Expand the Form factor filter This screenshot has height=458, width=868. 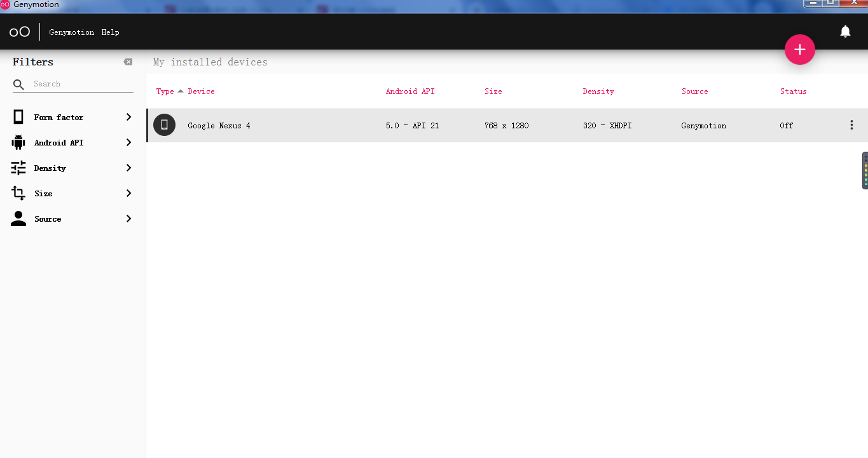[x=128, y=117]
